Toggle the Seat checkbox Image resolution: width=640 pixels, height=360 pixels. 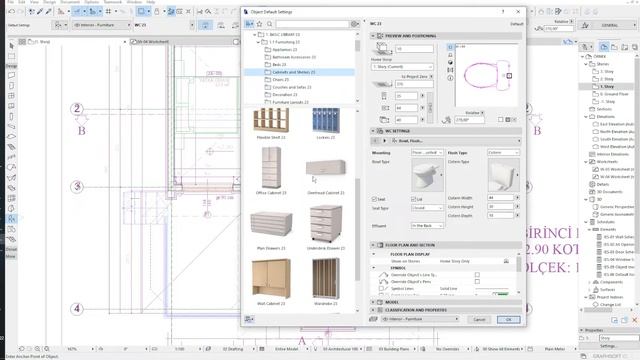374,199
